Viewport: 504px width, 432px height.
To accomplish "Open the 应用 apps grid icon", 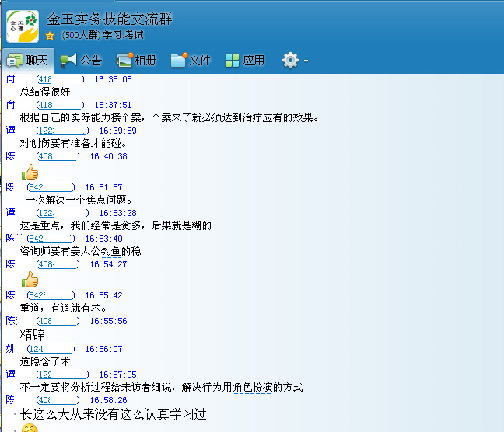I will click(x=233, y=60).
